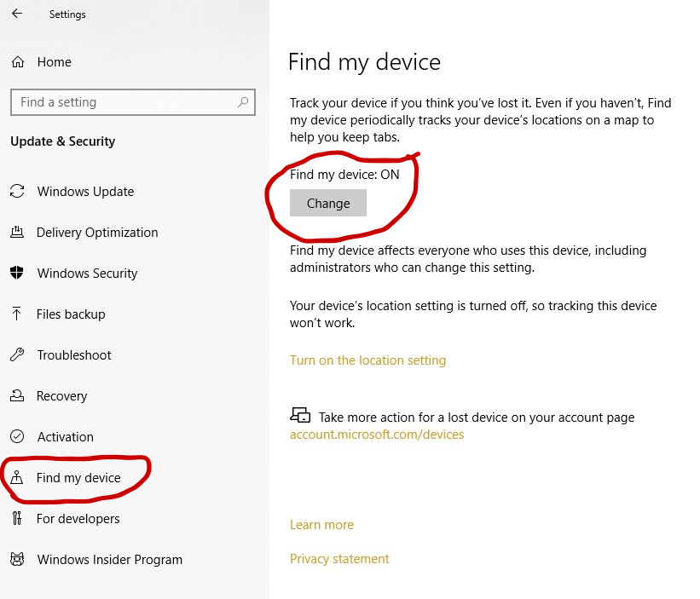Click the lost device monitor icon
Screen dimensions: 700x599
coord(300,415)
